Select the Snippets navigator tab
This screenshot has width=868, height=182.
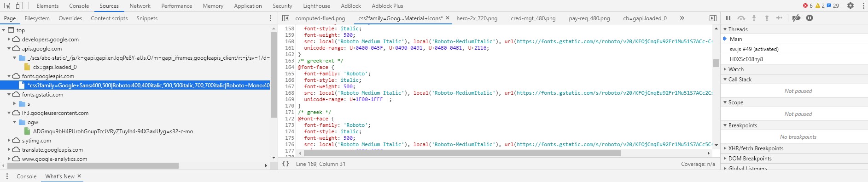147,18
